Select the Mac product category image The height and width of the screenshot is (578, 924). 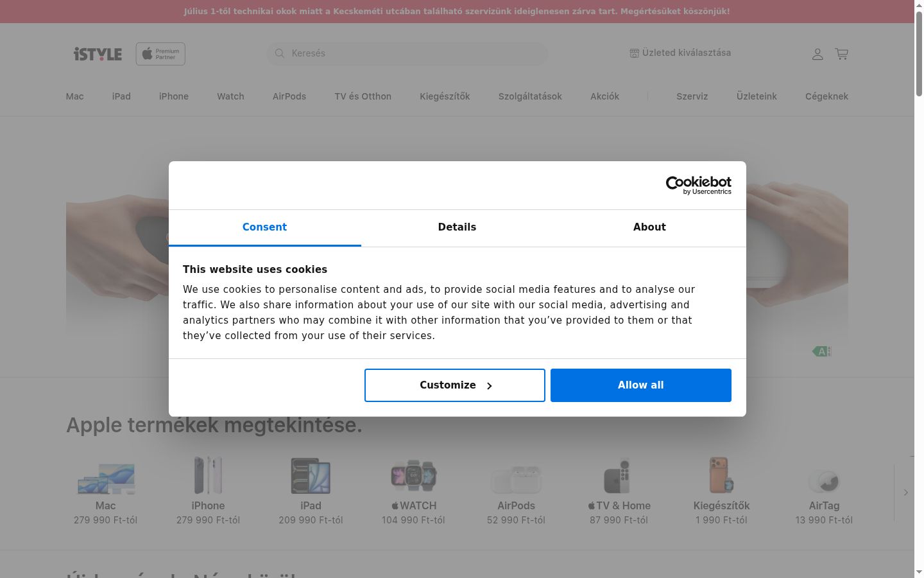106,478
